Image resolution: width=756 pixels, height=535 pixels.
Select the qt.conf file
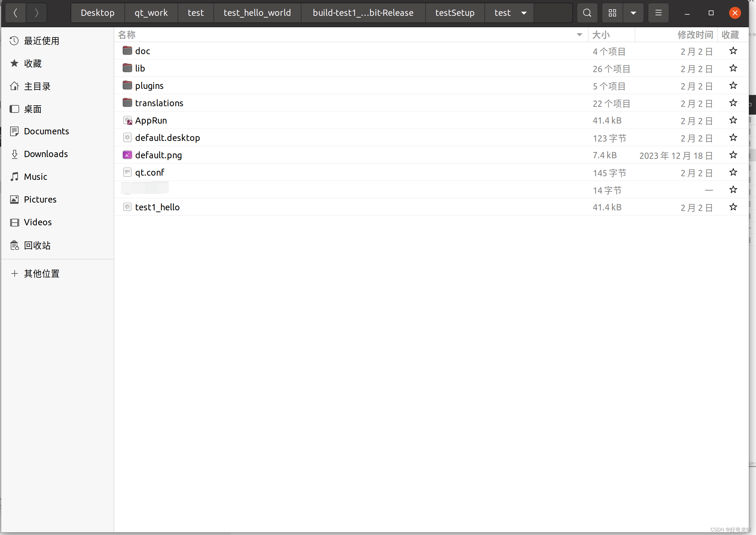point(149,172)
